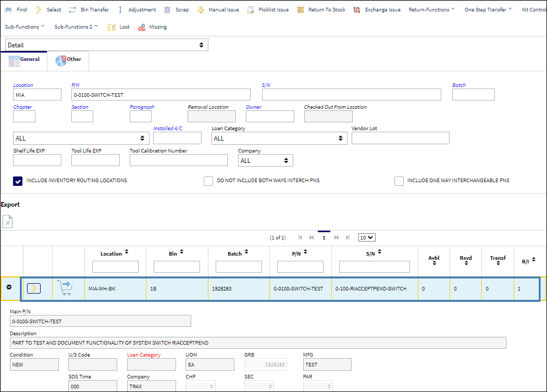This screenshot has width=547, height=392.
Task: Click batch value 1928283 in table row
Action: coord(222,289)
